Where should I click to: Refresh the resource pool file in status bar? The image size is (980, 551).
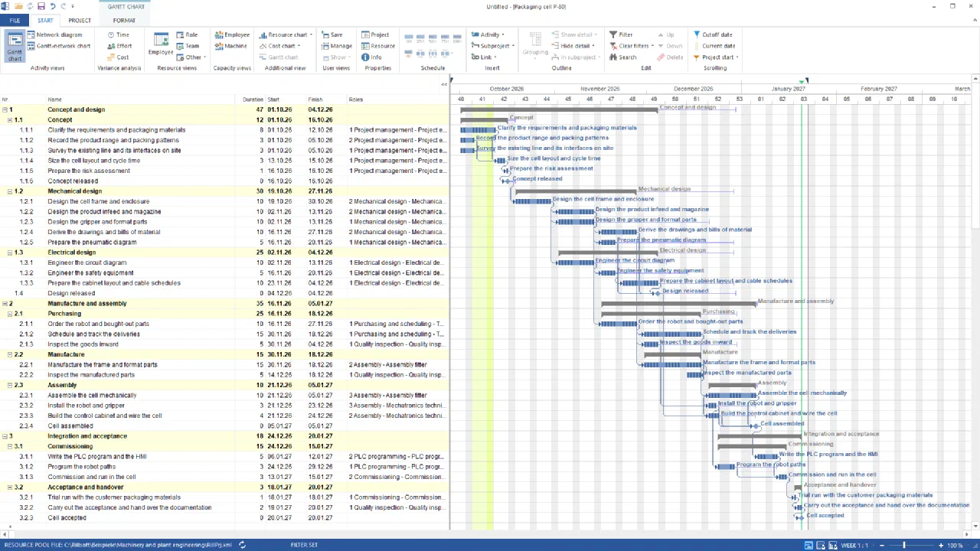point(242,545)
